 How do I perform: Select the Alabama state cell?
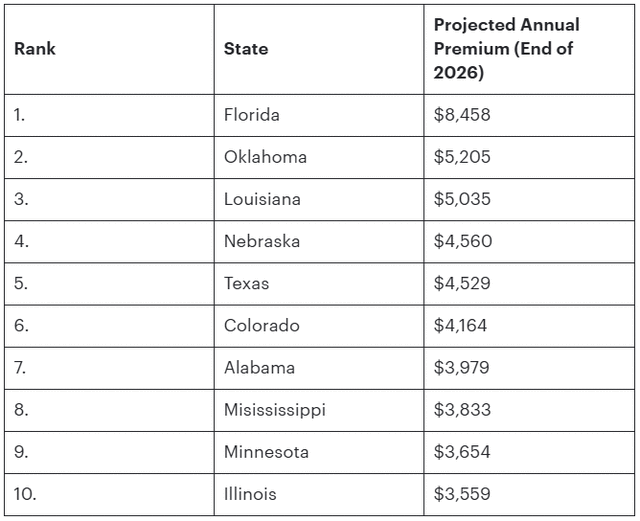[x=260, y=367]
